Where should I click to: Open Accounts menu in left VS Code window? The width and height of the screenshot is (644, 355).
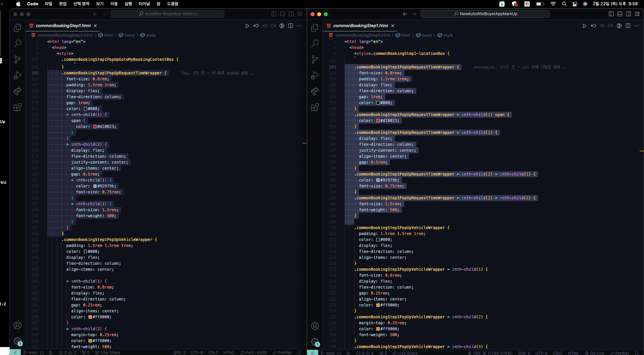pos(18,325)
